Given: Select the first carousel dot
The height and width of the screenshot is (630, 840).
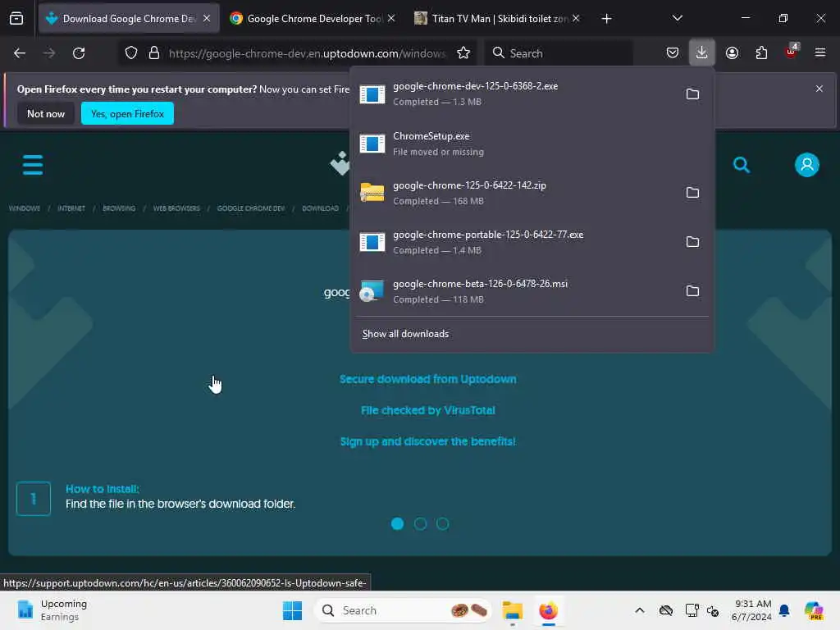Looking at the screenshot, I should click(x=398, y=524).
